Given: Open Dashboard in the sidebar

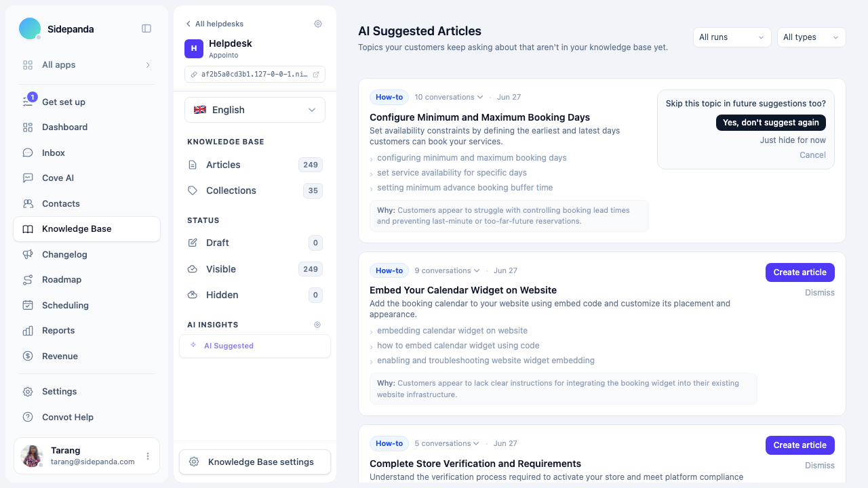Looking at the screenshot, I should click(x=87, y=127).
